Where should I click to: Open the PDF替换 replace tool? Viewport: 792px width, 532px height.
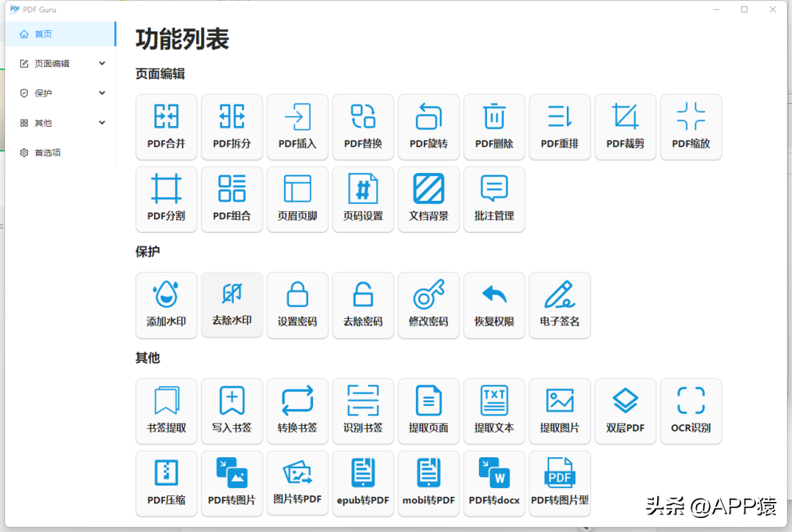click(363, 127)
